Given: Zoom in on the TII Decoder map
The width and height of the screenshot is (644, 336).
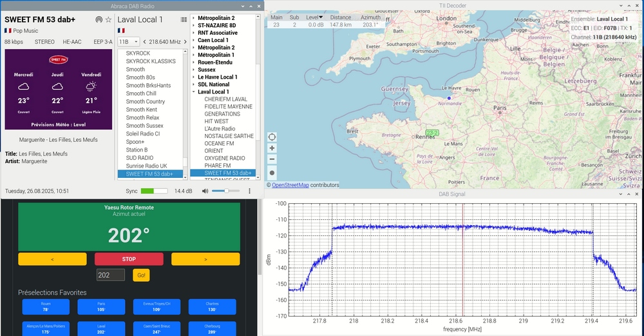Looking at the screenshot, I should [x=272, y=148].
